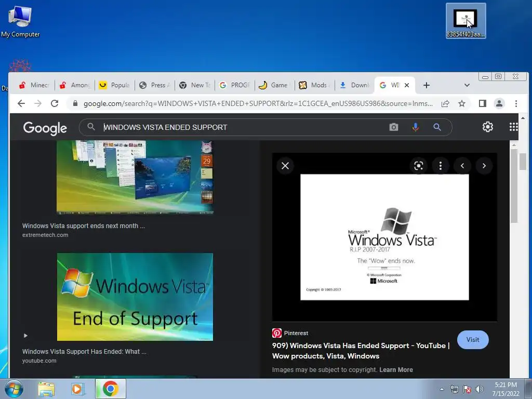The width and height of the screenshot is (532, 399).
Task: Open the Learn More copyright link
Action: pos(396,370)
